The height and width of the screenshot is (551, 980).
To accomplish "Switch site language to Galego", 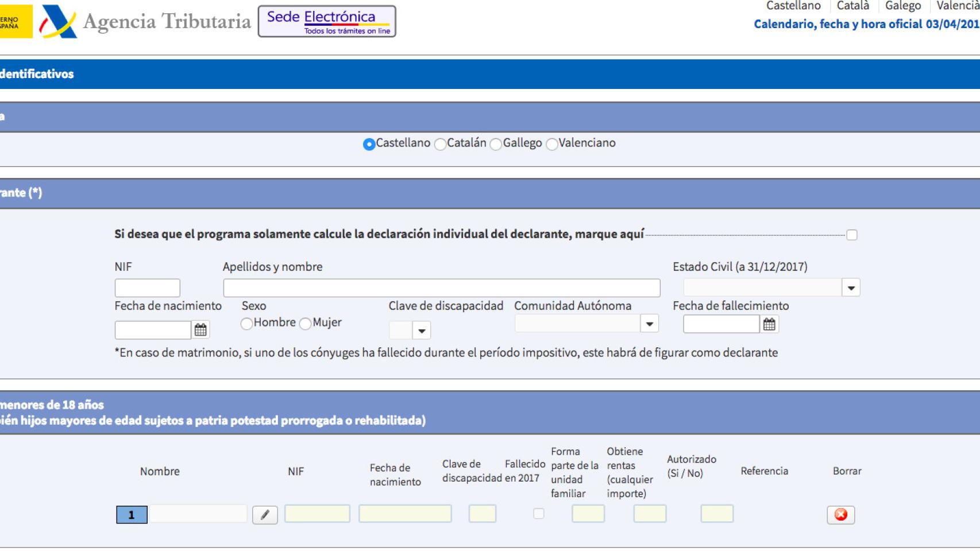I will [903, 6].
